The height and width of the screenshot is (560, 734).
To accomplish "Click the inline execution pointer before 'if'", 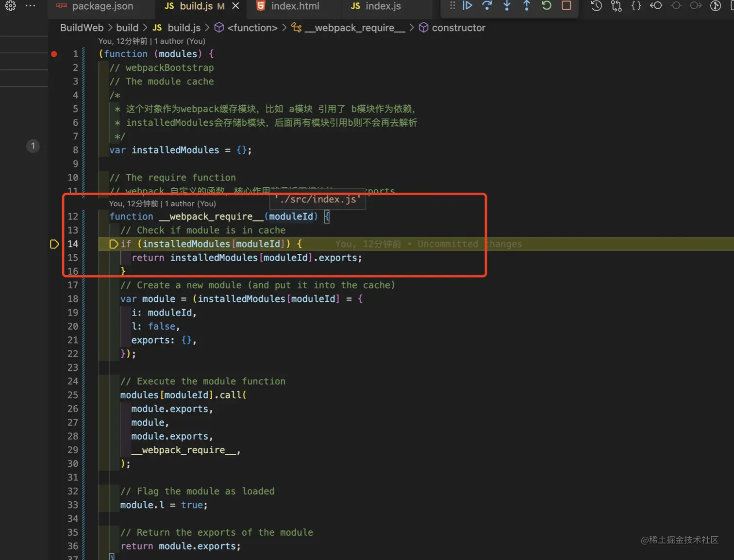I will [114, 244].
